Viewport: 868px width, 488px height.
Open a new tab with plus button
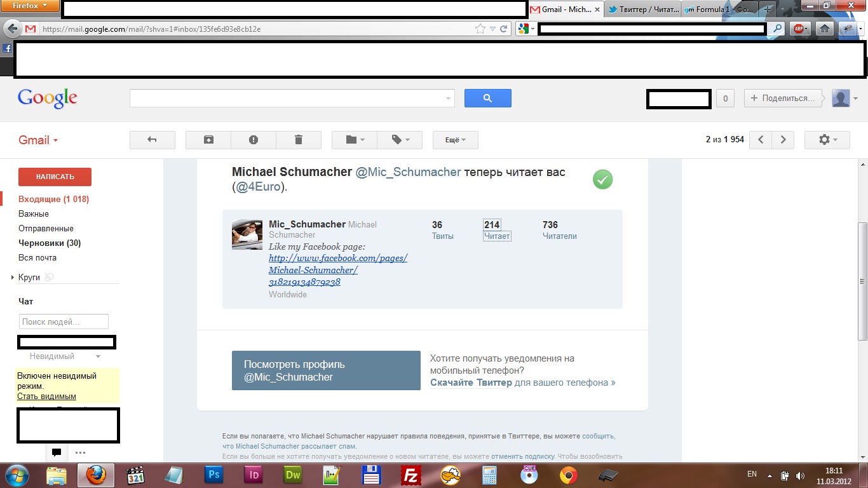tap(769, 10)
